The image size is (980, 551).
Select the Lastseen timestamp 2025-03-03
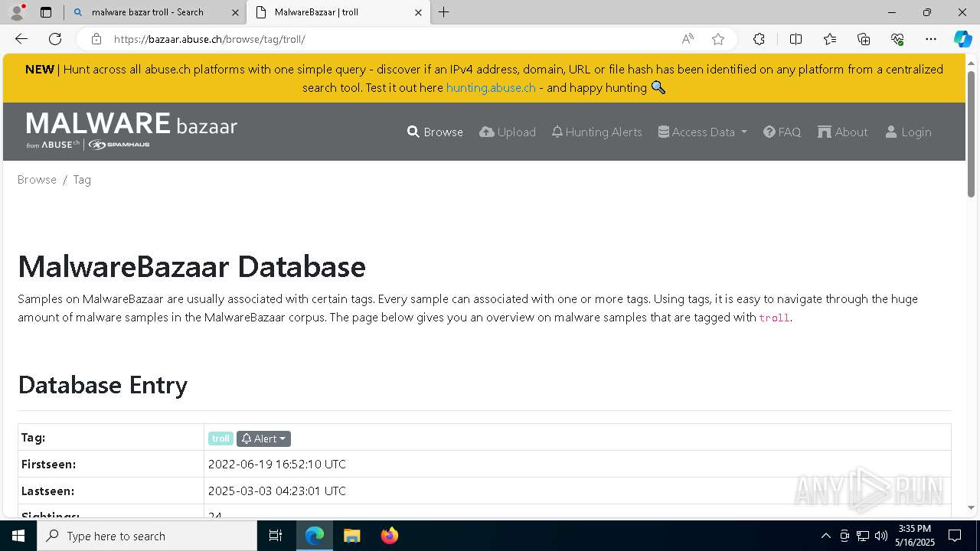click(277, 491)
